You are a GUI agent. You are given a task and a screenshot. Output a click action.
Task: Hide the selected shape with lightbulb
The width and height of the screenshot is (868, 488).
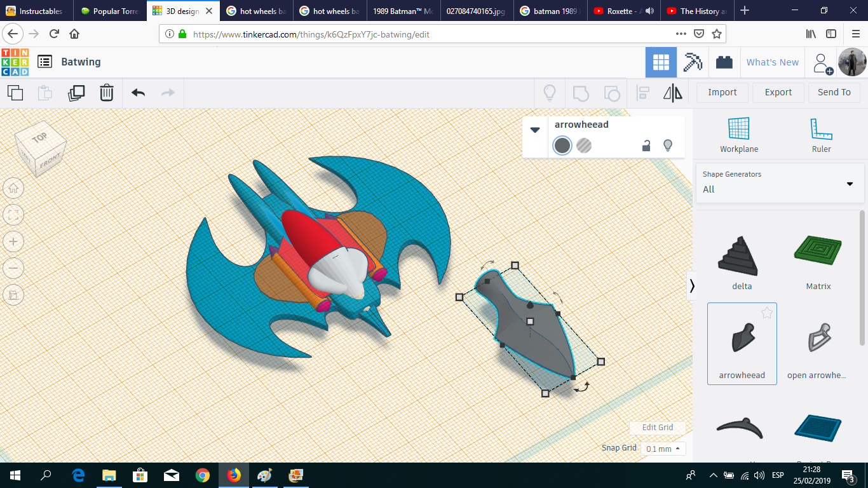pos(668,146)
